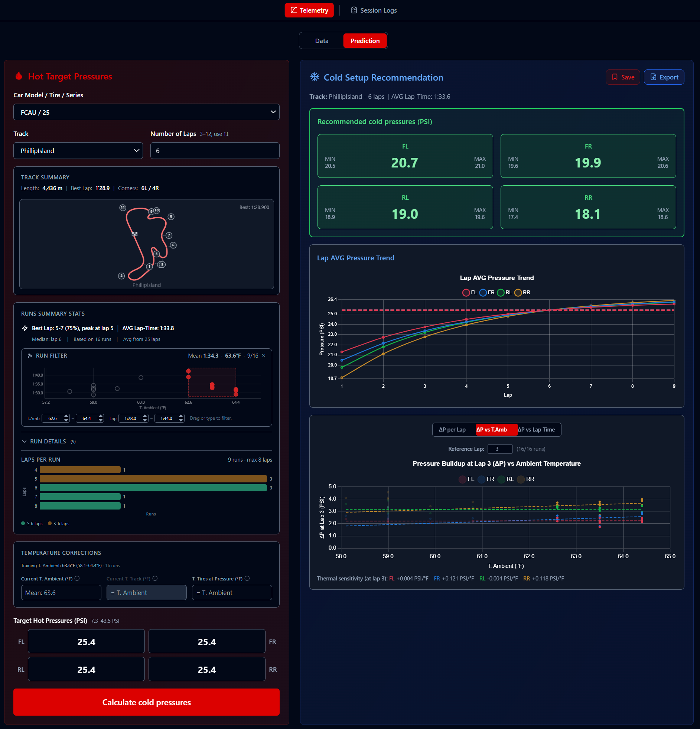Click the brown < 6 laps legend dot
The width and height of the screenshot is (700, 729).
point(50,523)
